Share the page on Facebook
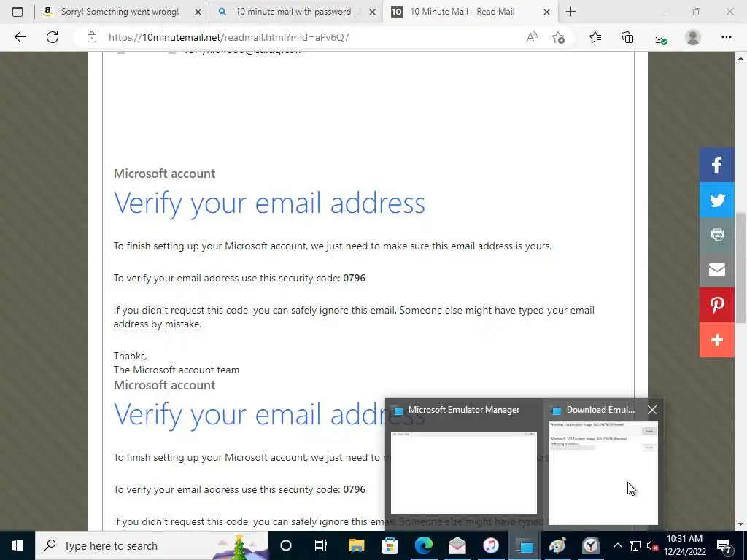This screenshot has width=747, height=560. pos(716,165)
